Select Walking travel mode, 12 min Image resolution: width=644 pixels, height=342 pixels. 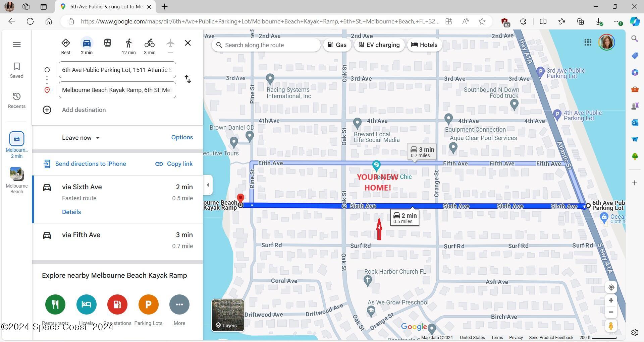(128, 46)
